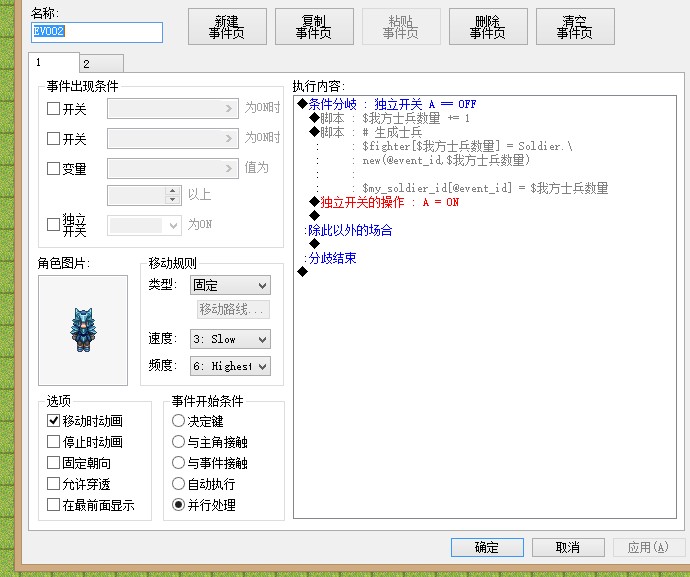Check the 允许穿透 option
This screenshot has height=577, width=690.
pyautogui.click(x=53, y=484)
